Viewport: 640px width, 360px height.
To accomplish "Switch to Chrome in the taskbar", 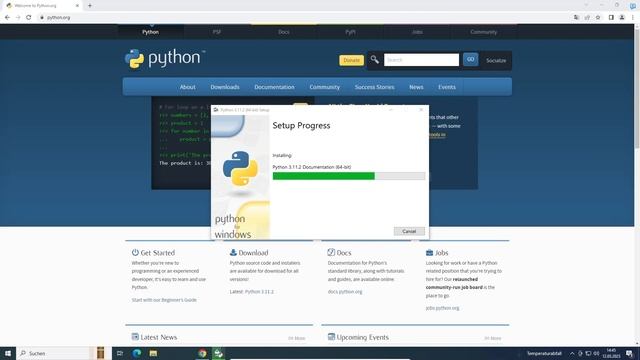I will coord(202,353).
